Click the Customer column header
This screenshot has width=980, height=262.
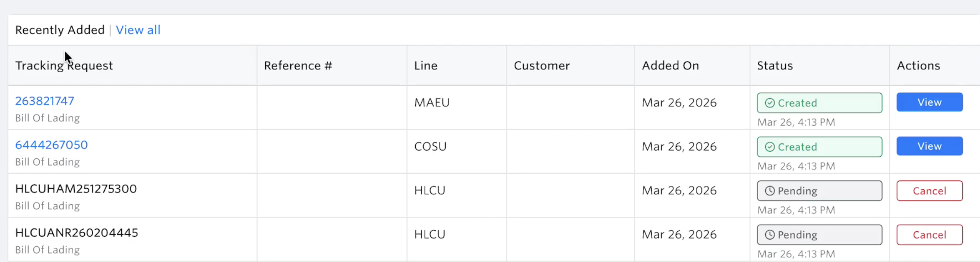pos(541,65)
